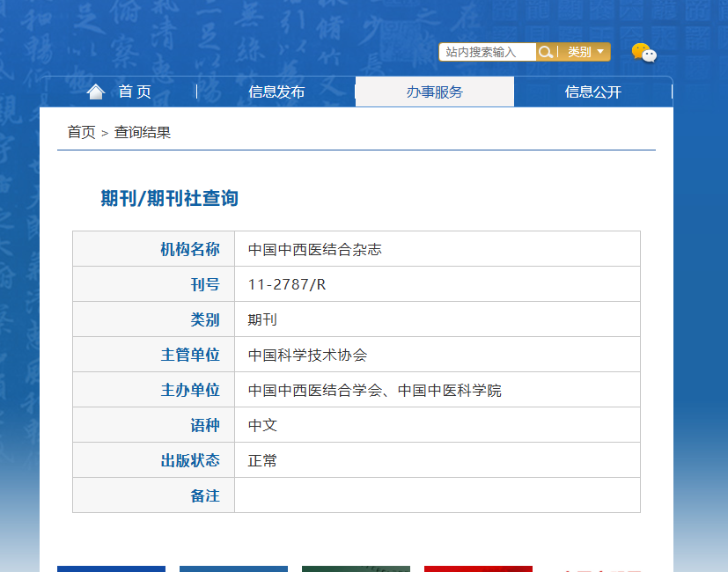Select the value 期刊 in table

[262, 320]
